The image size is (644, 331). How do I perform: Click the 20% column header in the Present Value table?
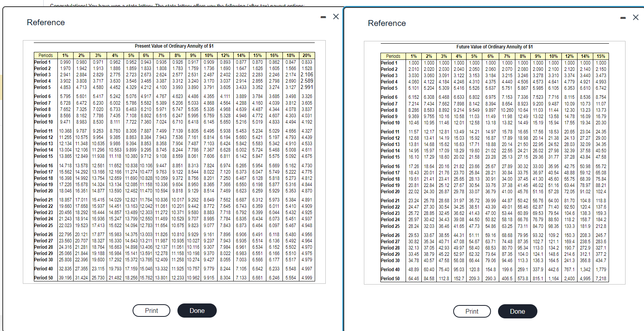click(x=307, y=55)
